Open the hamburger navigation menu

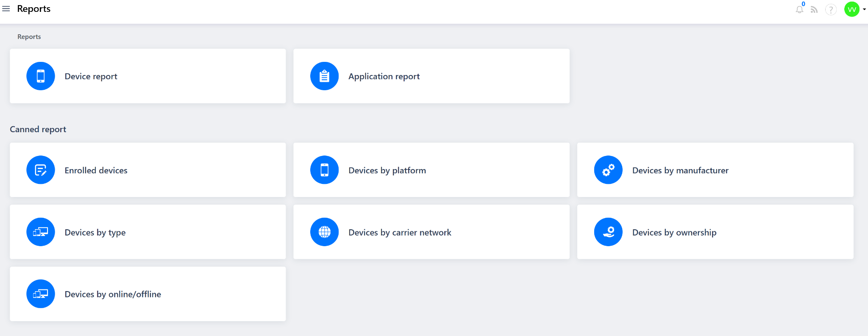(6, 9)
